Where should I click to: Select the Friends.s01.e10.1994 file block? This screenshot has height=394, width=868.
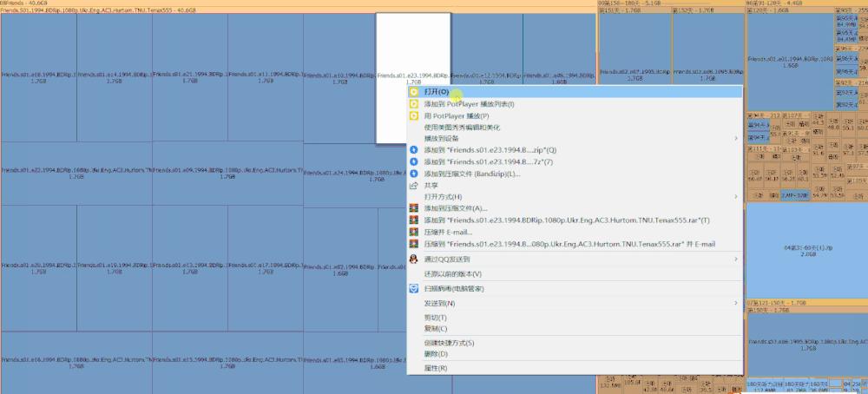(339, 77)
